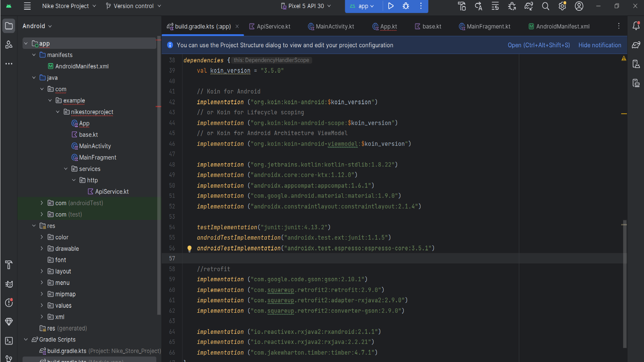Select res (generated) folder

[x=63, y=328]
